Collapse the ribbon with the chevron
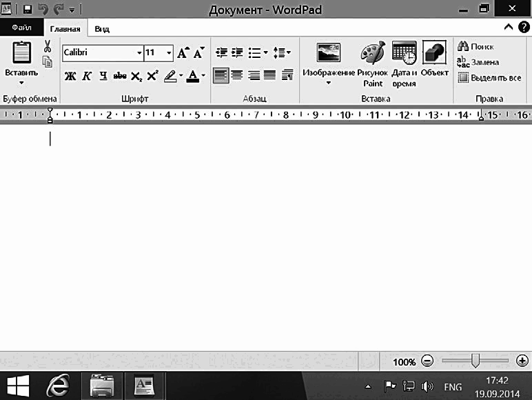Screen dimensions: 532x400 (x=509, y=27)
